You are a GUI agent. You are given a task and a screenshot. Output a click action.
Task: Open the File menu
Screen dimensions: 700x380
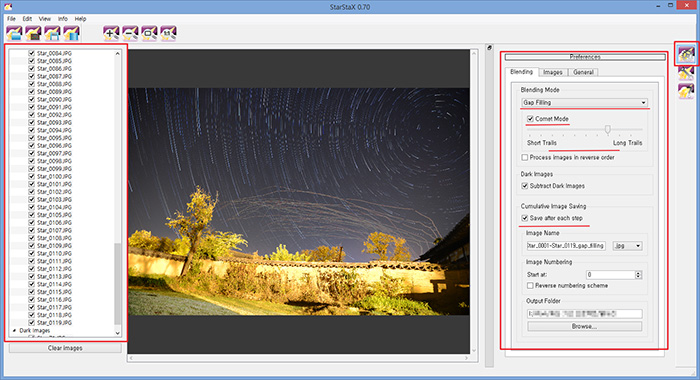pyautogui.click(x=11, y=19)
